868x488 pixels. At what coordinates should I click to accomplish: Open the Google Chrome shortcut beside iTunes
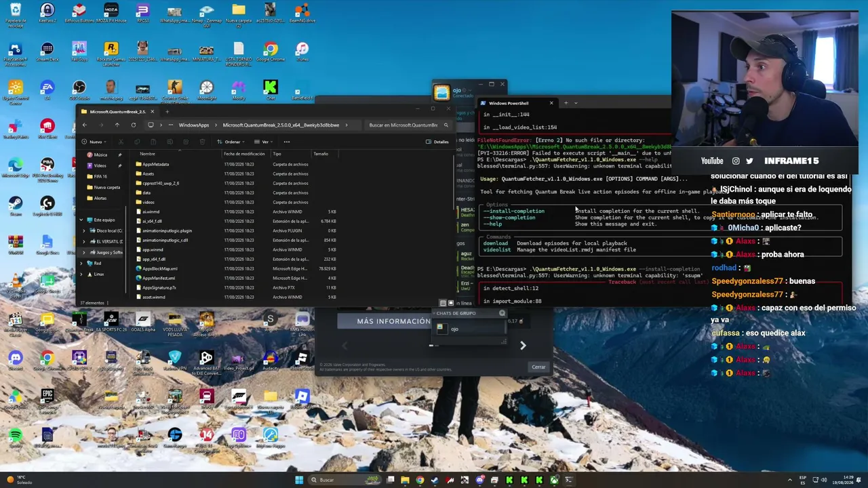[270, 52]
